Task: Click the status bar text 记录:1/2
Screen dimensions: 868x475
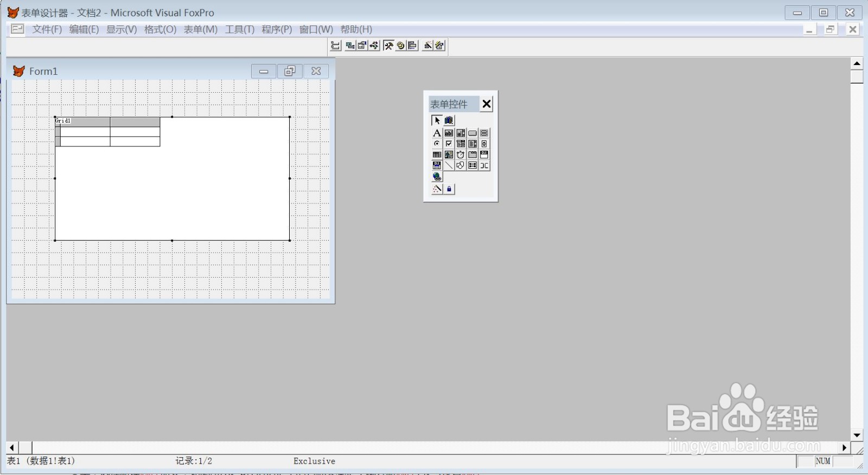Action: coord(194,461)
